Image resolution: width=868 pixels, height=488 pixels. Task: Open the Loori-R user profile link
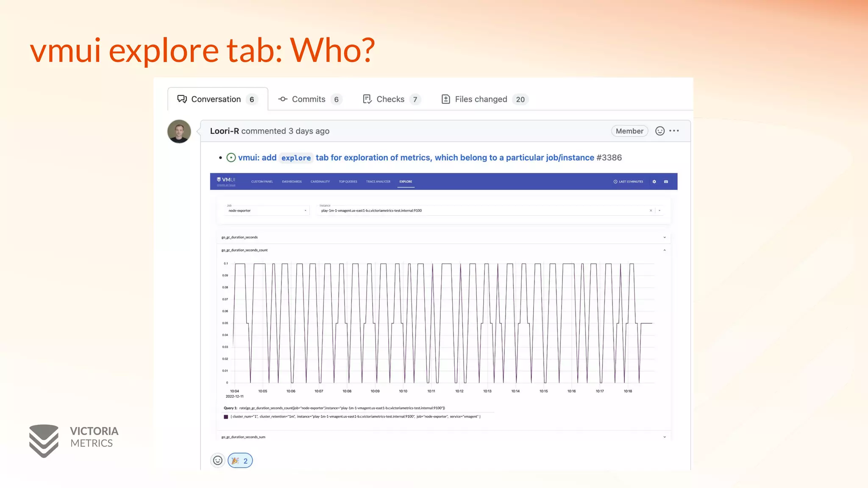224,131
